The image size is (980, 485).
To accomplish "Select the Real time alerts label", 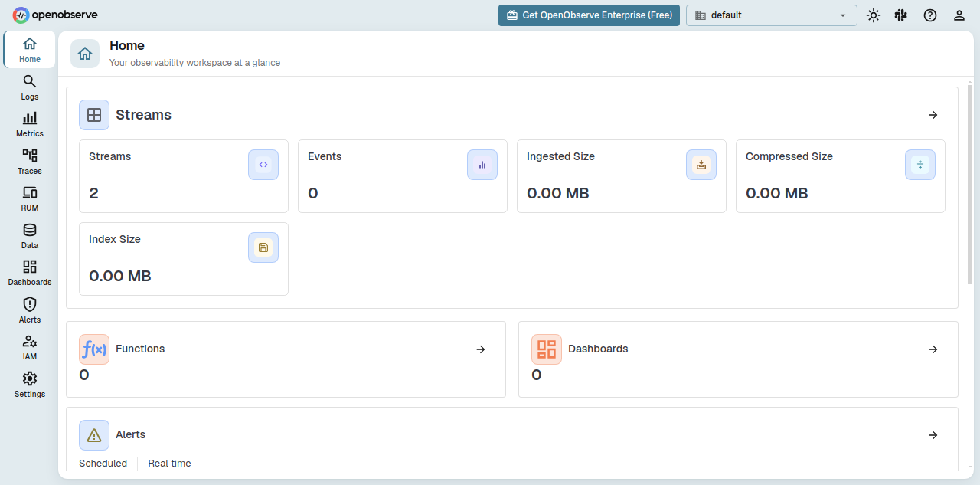I will (x=169, y=464).
